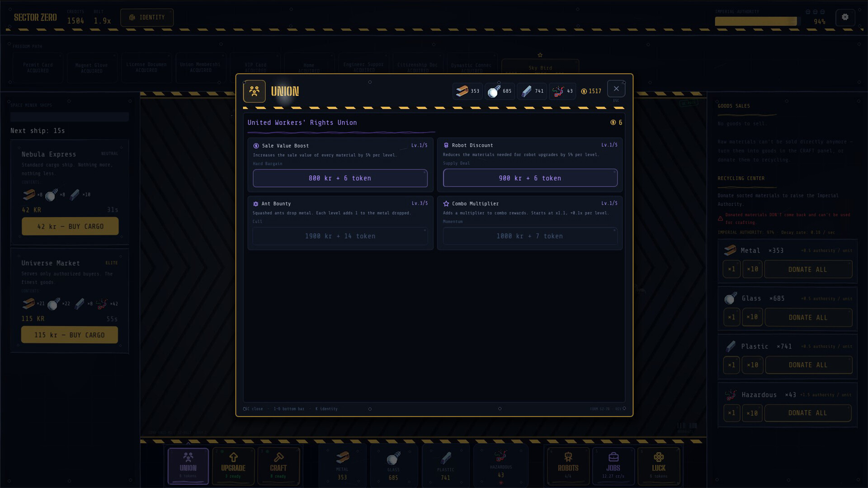Screen dimensions: 868x488
Task: Buy Combo Multiplier for 1000 kr
Action: (x=530, y=236)
